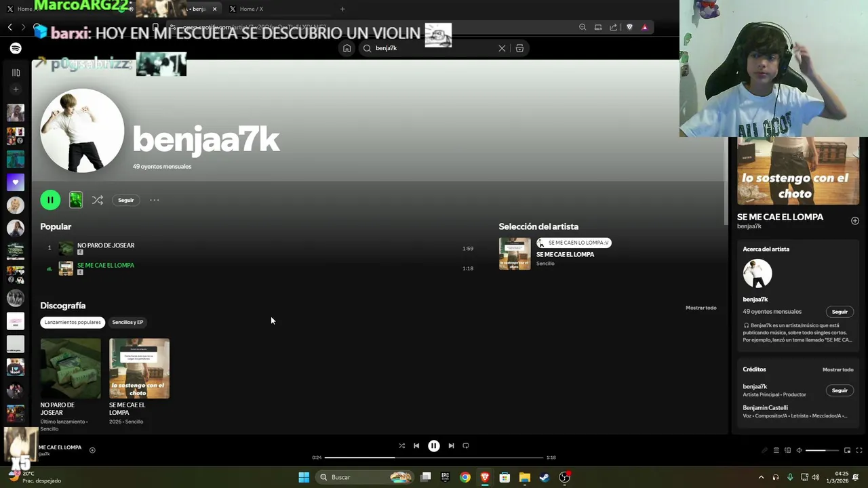Launch Epic Games from the taskbar
The image size is (868, 488).
pyautogui.click(x=445, y=477)
